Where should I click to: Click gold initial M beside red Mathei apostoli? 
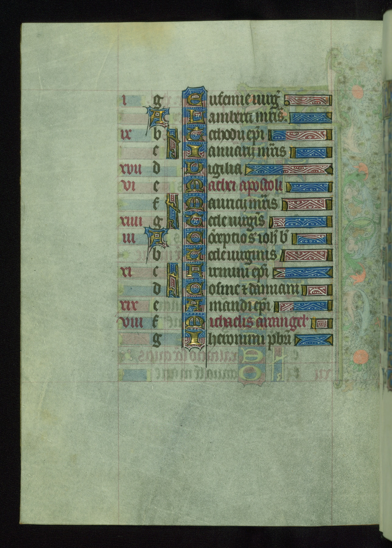coord(194,185)
